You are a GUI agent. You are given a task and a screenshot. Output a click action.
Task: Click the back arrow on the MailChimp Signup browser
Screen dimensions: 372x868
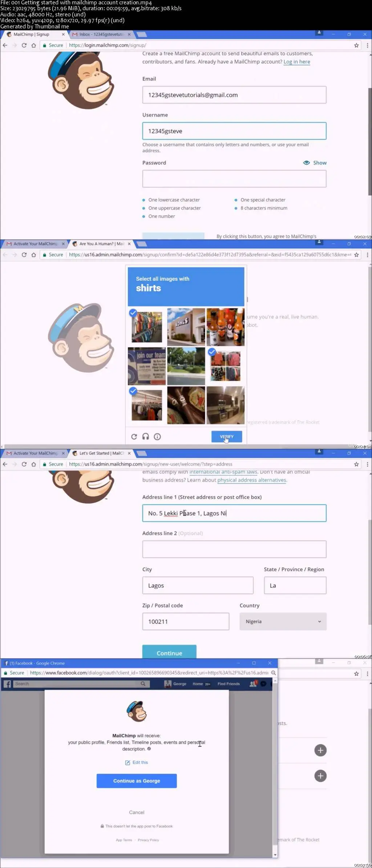[5, 45]
